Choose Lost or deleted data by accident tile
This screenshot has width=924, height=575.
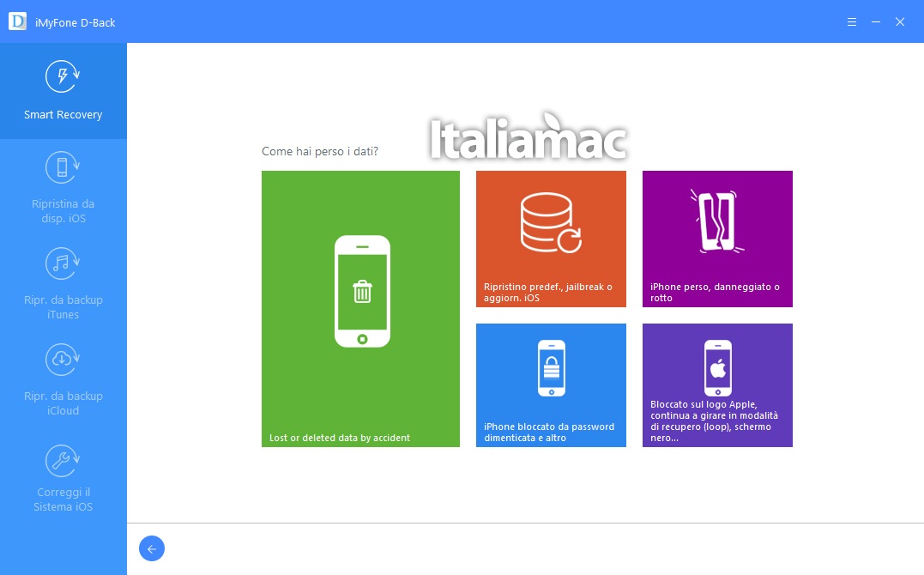tap(360, 309)
